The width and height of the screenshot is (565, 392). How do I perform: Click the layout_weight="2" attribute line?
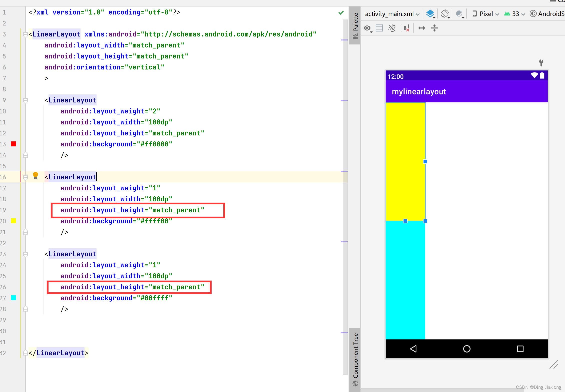(110, 111)
